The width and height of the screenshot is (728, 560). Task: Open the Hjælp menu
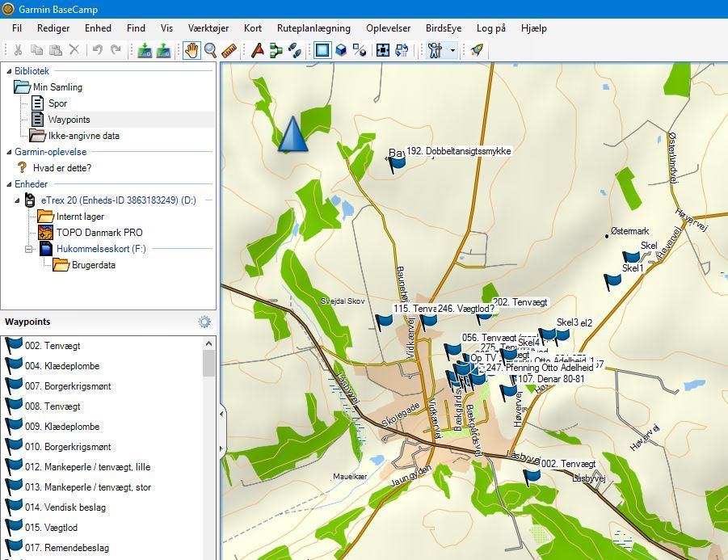point(534,28)
